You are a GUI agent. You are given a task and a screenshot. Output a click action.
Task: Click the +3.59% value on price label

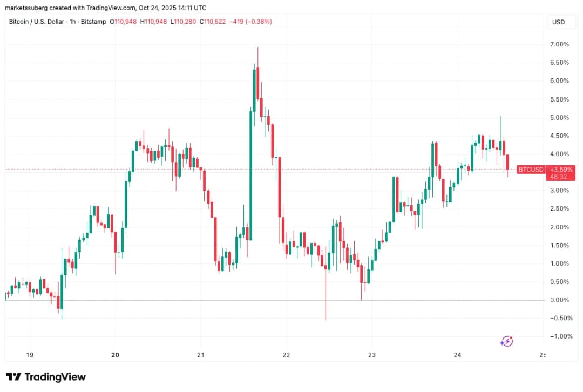562,169
